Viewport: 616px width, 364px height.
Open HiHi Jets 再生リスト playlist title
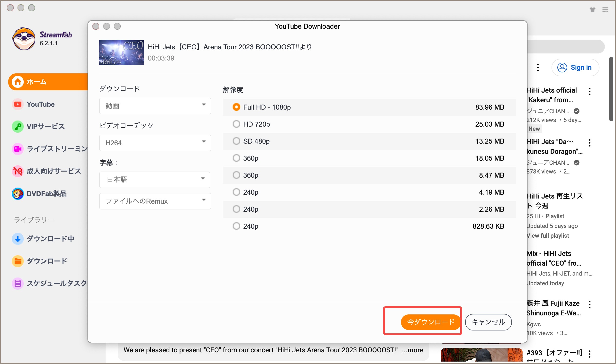pyautogui.click(x=555, y=201)
